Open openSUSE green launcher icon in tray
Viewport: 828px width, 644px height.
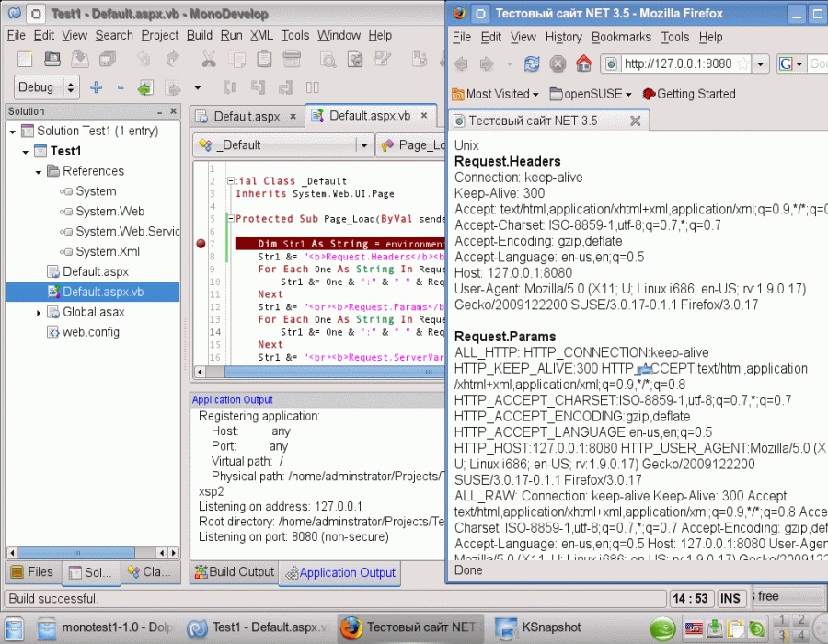pyautogui.click(x=662, y=628)
